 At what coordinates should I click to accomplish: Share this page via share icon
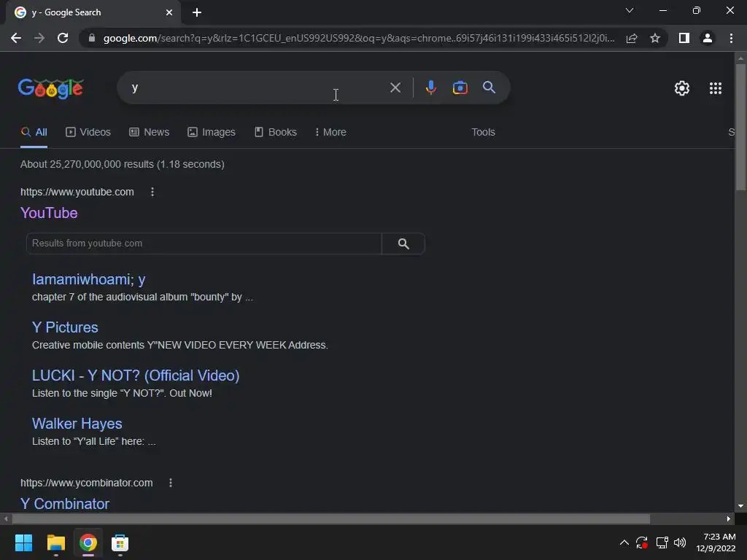632,38
